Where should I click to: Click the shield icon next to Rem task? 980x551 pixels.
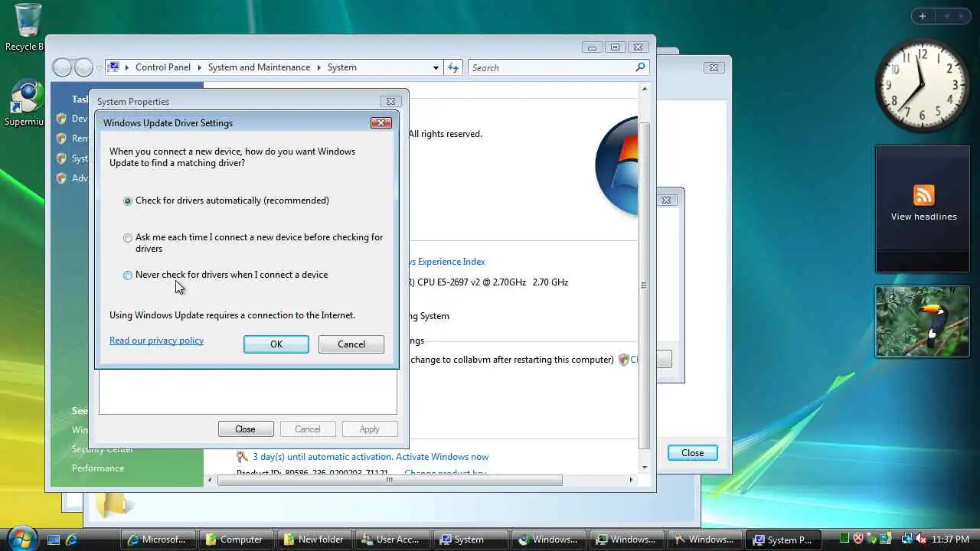[61, 139]
